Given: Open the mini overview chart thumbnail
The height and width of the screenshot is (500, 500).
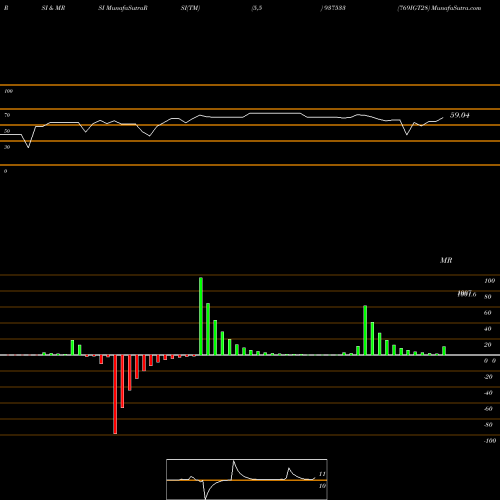Looking at the screenshot, I should (247, 479).
